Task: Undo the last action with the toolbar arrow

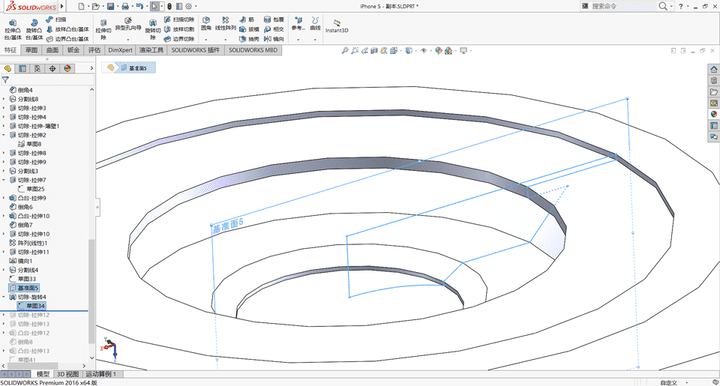Action: pyautogui.click(x=139, y=6)
